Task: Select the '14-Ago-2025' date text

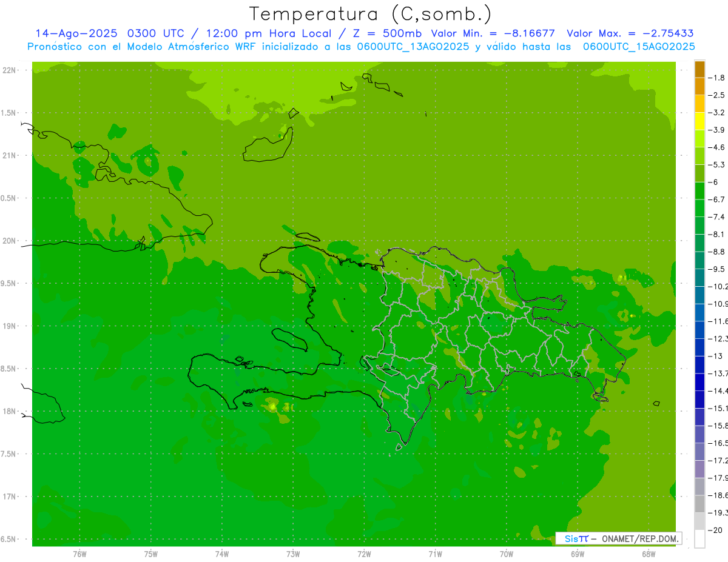Action: (76, 33)
